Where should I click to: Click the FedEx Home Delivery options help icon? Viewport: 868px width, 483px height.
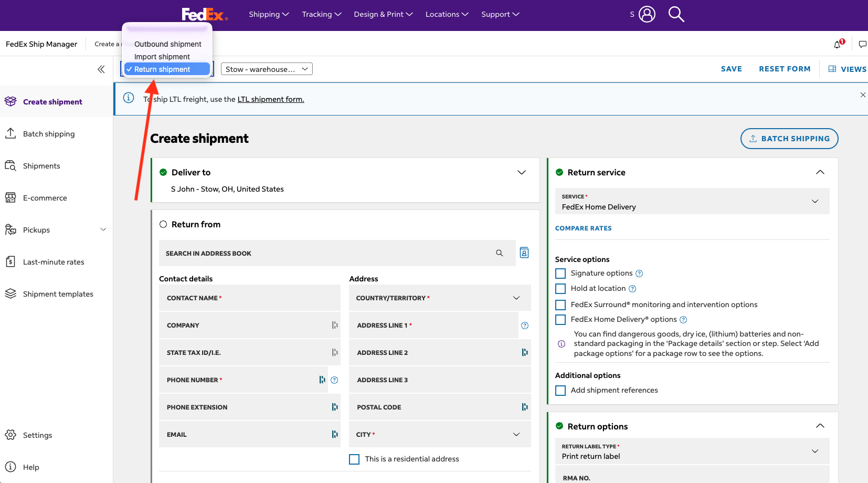tap(683, 320)
